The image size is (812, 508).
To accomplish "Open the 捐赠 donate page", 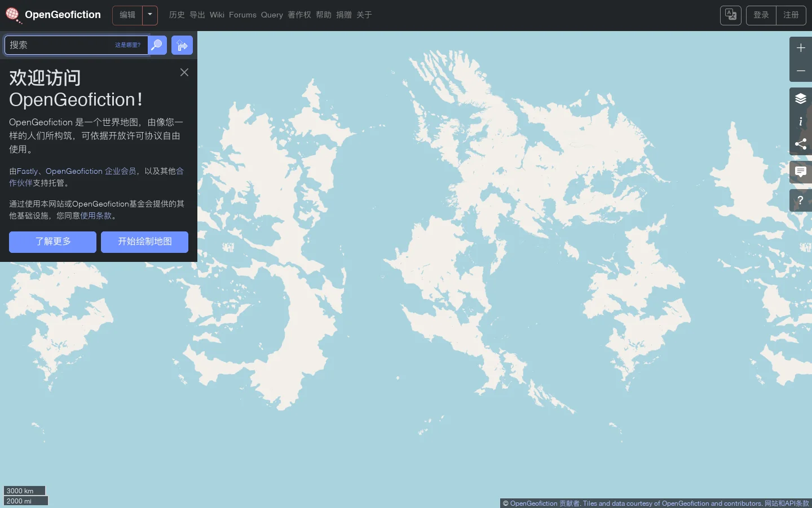I will pos(344,15).
